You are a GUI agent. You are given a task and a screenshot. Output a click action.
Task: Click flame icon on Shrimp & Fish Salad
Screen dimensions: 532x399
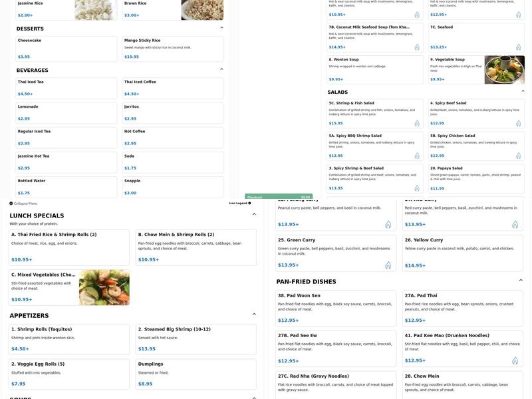(x=417, y=123)
